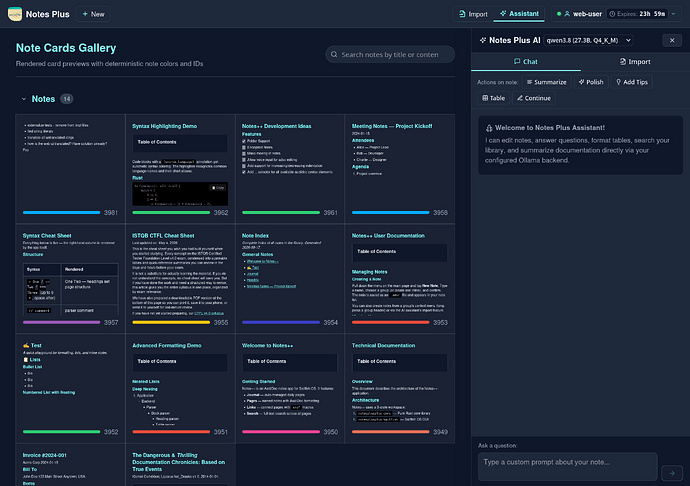690x486 pixels.
Task: Toggle the last Add selector checkbox
Action: (244, 172)
